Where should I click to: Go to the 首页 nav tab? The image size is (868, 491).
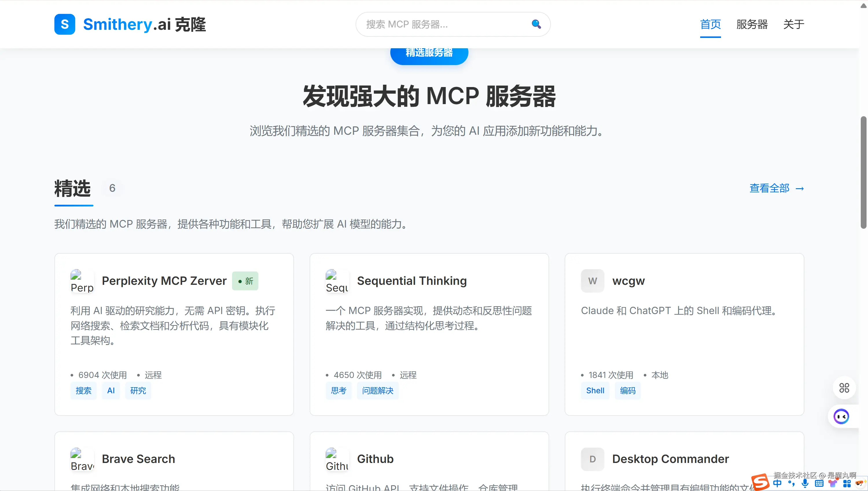click(x=710, y=24)
